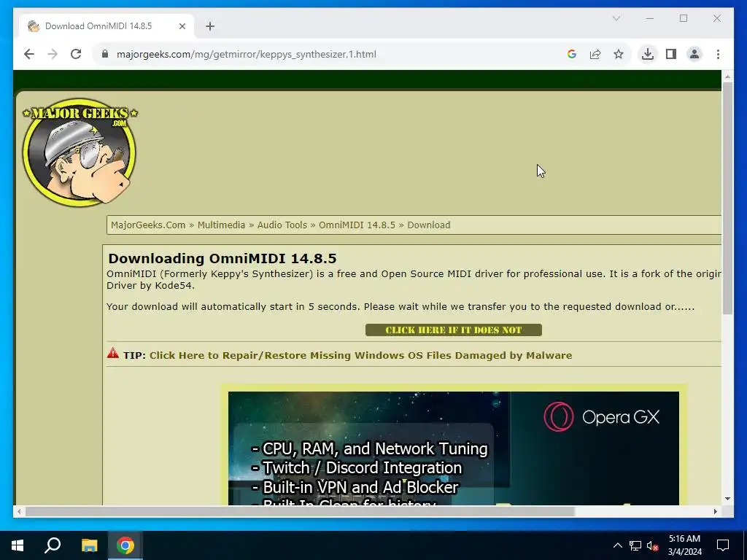Open the tab search dropdown chevron
Screen dimensions: 747x560
[x=616, y=18]
